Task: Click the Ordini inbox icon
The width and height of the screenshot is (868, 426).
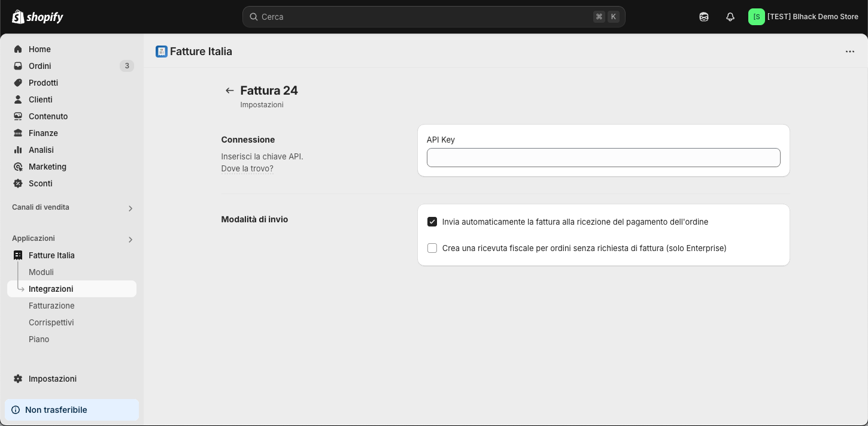Action: [x=18, y=66]
